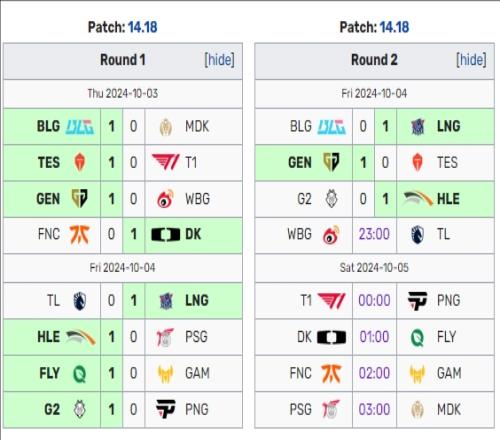Click the MDK logo in Round 2
This screenshot has height=440, width=500.
(417, 410)
